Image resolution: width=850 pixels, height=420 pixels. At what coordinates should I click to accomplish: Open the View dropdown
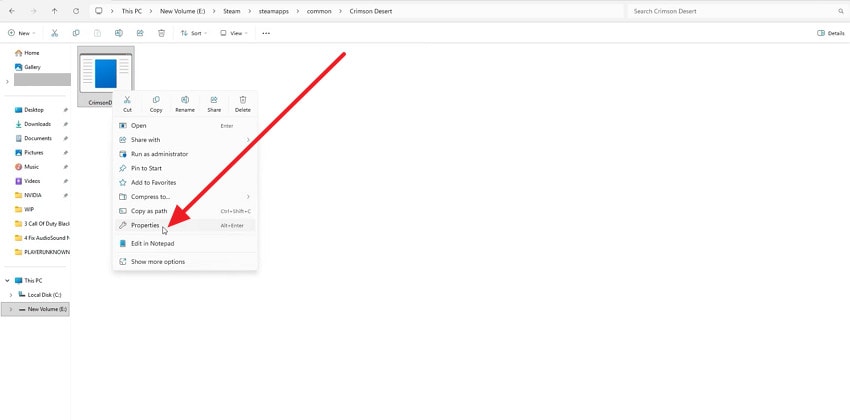click(234, 33)
